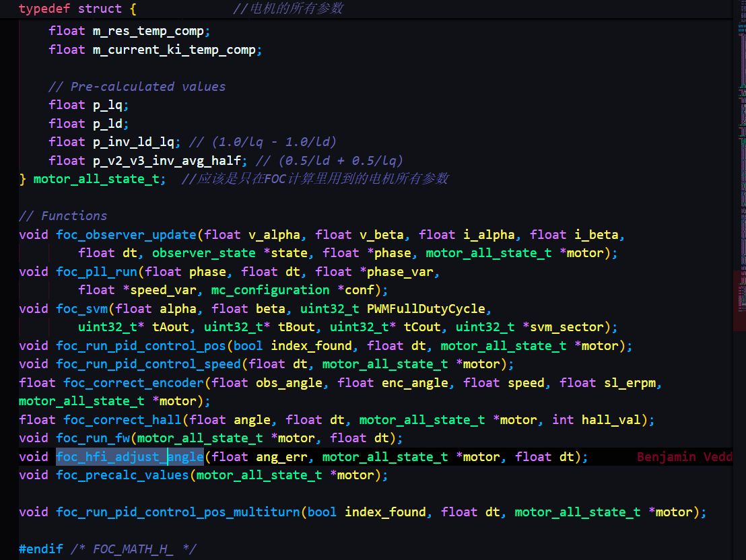Click the foc_run_pid_control_speed function name
This screenshot has height=560, width=746.
coord(148,364)
